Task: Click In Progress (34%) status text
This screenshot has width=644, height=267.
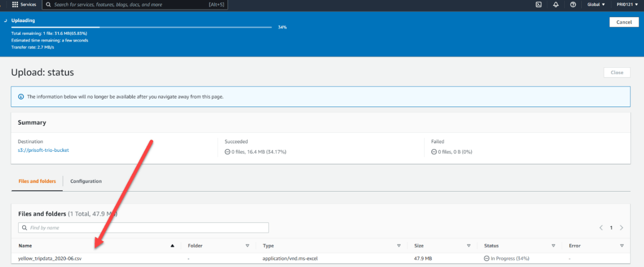Action: tap(510, 258)
